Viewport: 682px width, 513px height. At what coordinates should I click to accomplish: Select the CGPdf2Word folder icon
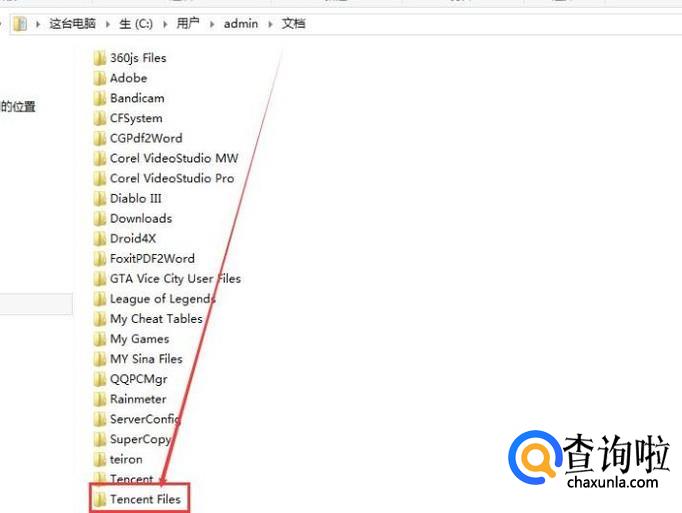coord(100,138)
